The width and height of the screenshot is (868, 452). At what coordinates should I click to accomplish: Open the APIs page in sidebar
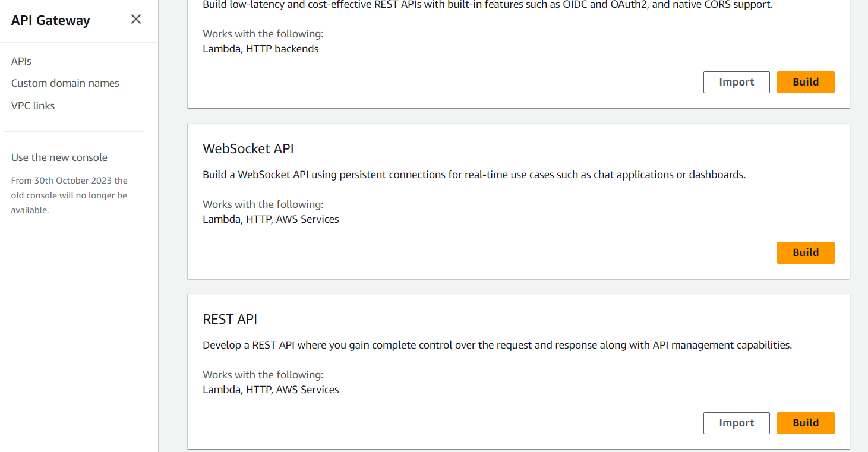21,61
